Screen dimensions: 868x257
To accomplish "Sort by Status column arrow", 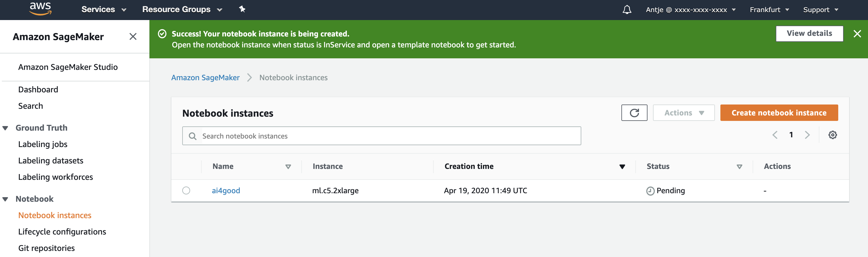I will pos(739,166).
